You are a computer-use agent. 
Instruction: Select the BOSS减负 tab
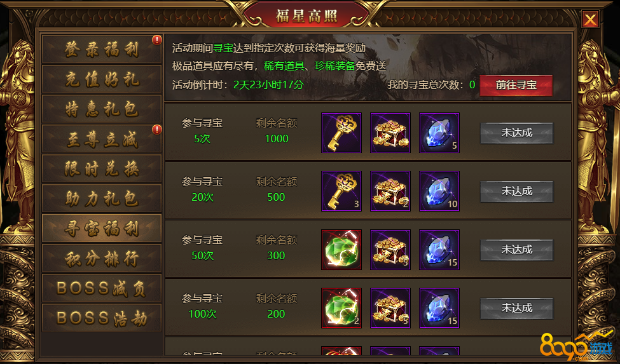(x=102, y=288)
